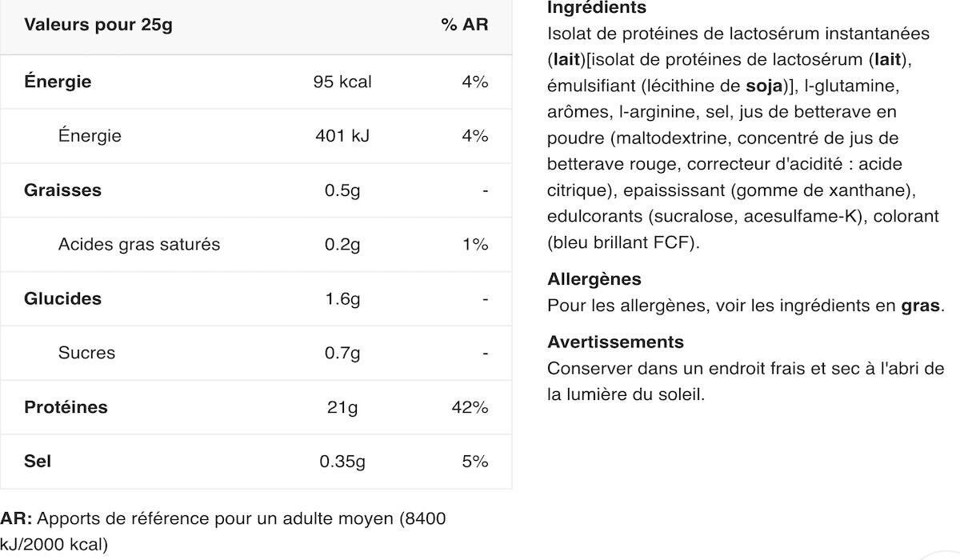Select the "Sucres" row label
The height and width of the screenshot is (560, 960).
[86, 353]
